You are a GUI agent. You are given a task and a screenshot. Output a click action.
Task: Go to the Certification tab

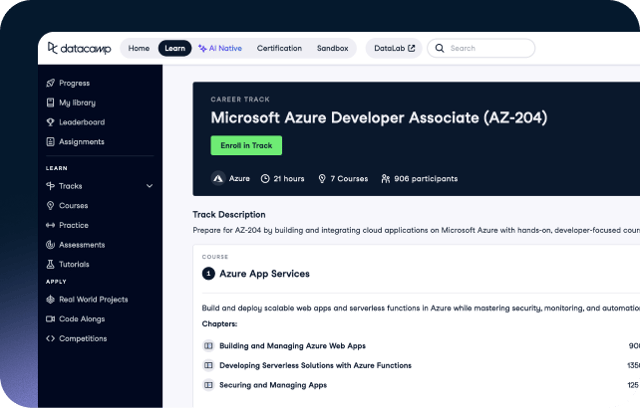279,48
